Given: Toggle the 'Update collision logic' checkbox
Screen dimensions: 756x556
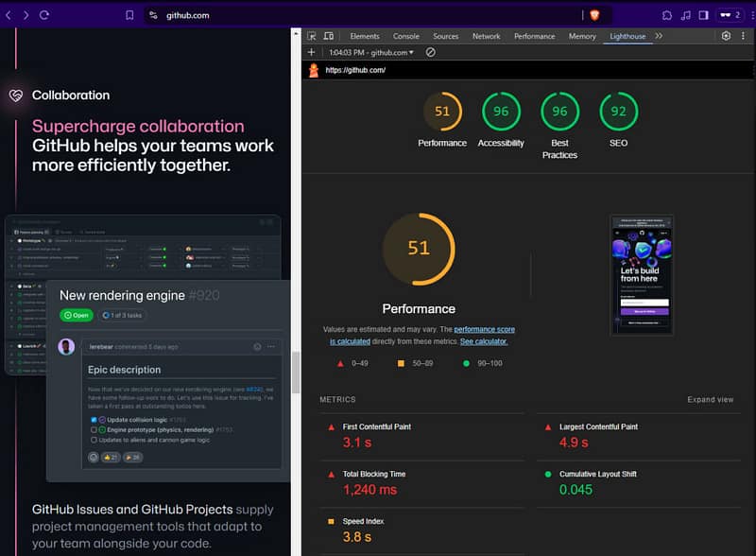Looking at the screenshot, I should [94, 419].
